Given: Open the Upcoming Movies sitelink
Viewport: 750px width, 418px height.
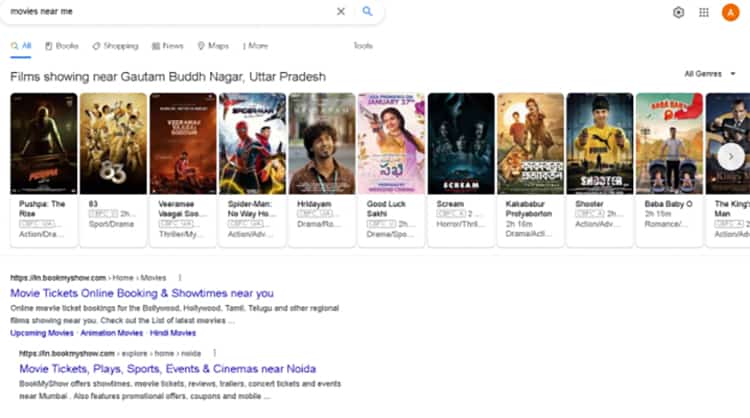Looking at the screenshot, I should [42, 333].
